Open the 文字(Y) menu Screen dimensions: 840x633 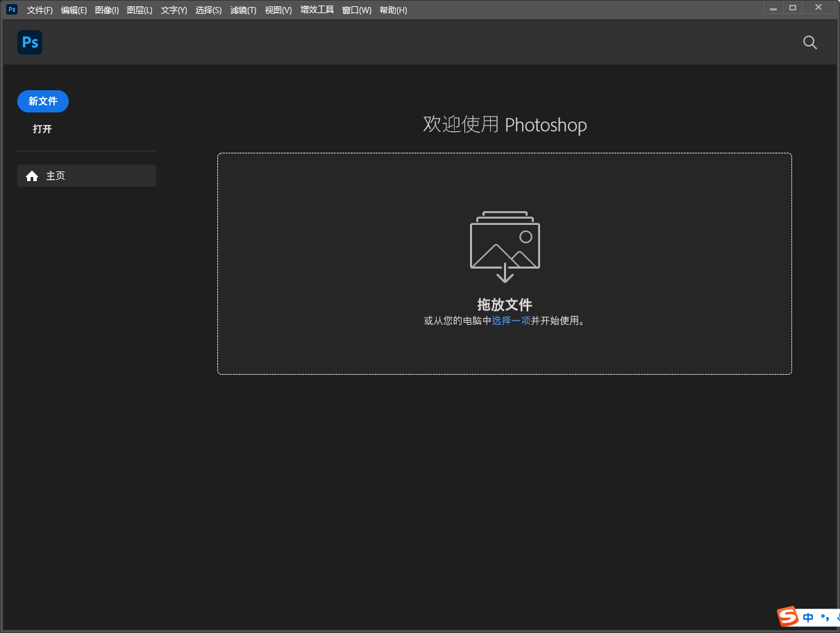click(174, 10)
